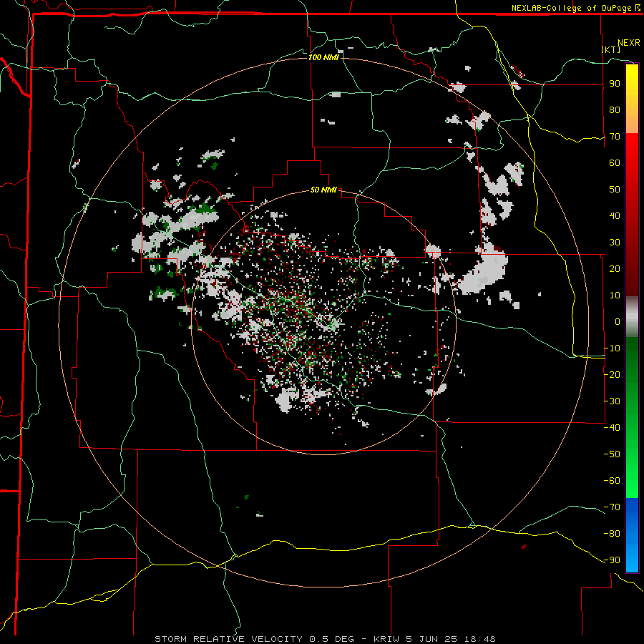
Task: Click the 20 value on the velocity scale
Action: coord(615,269)
